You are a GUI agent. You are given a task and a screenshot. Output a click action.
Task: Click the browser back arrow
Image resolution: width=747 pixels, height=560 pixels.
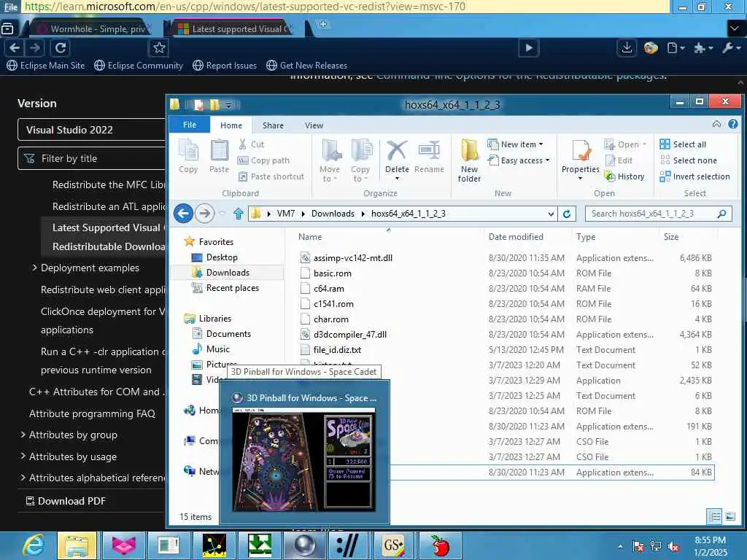click(15, 47)
